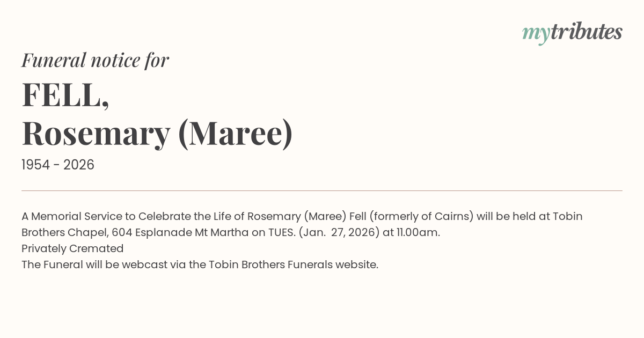The width and height of the screenshot is (644, 338).
Task: Select the surname "FELL," heading
Action: pos(65,94)
